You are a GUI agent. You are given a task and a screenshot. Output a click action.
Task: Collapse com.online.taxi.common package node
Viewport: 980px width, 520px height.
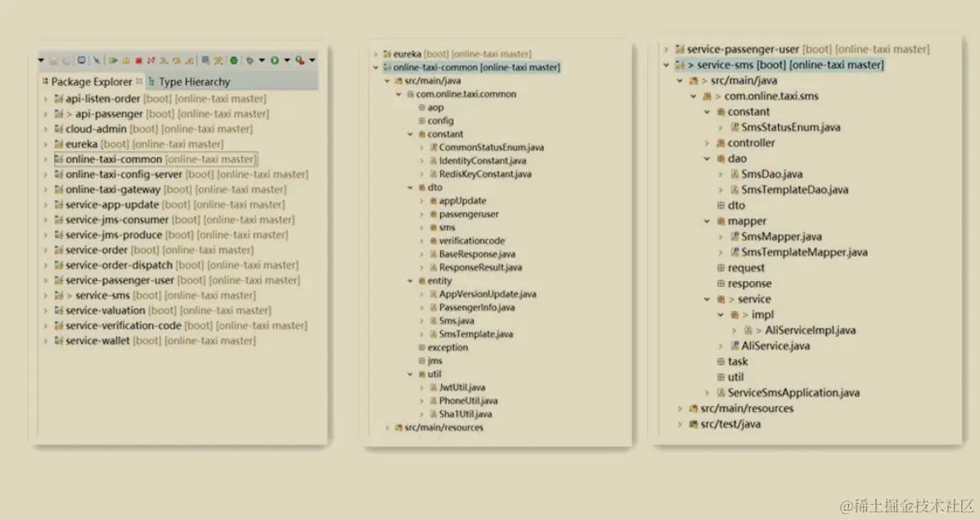click(x=399, y=95)
